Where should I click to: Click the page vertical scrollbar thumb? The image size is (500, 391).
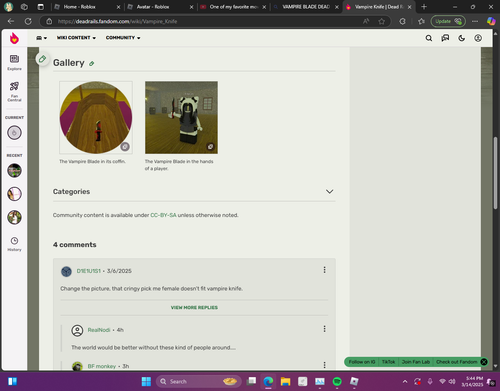(495, 173)
